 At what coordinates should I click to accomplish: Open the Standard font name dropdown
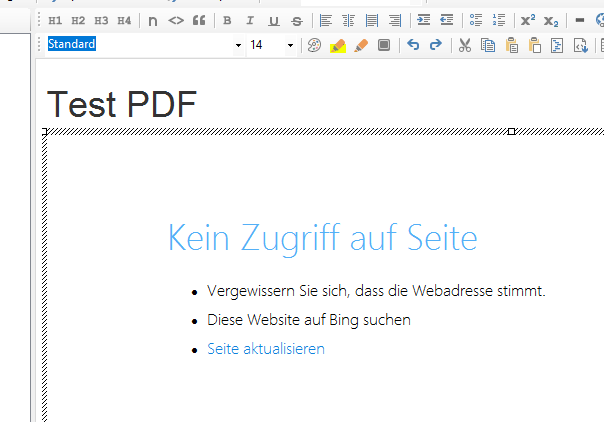238,45
